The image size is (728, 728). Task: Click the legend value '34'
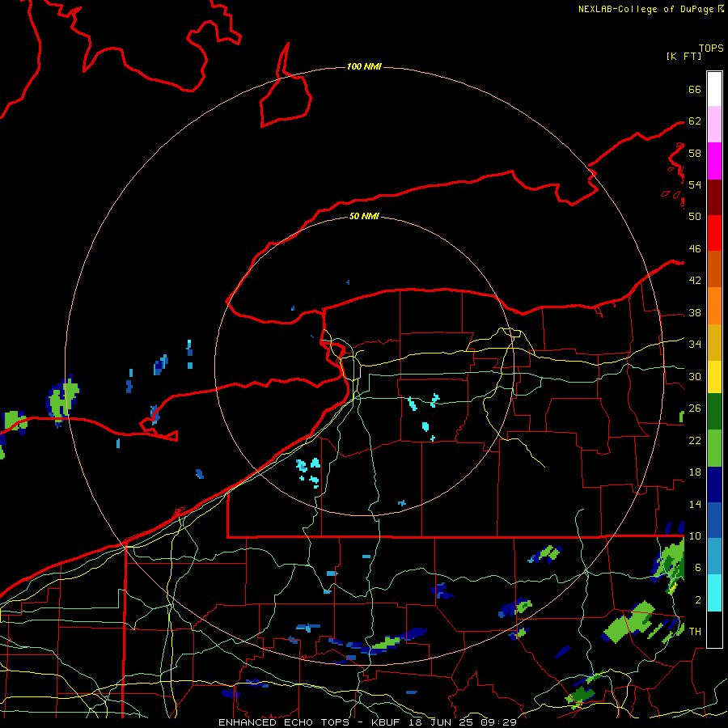695,345
